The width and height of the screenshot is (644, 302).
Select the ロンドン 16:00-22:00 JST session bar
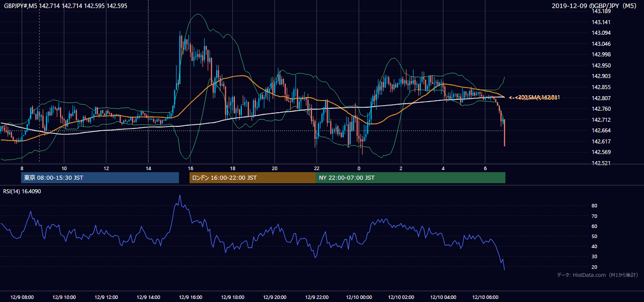[x=252, y=178]
